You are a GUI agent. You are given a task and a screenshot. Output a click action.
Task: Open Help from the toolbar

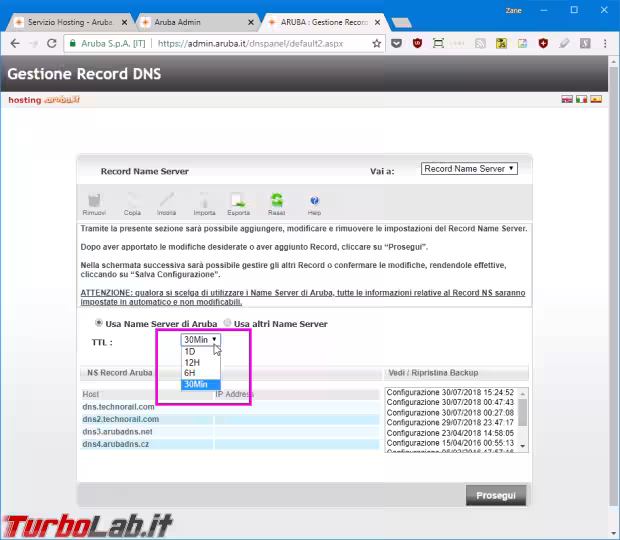pyautogui.click(x=314, y=203)
